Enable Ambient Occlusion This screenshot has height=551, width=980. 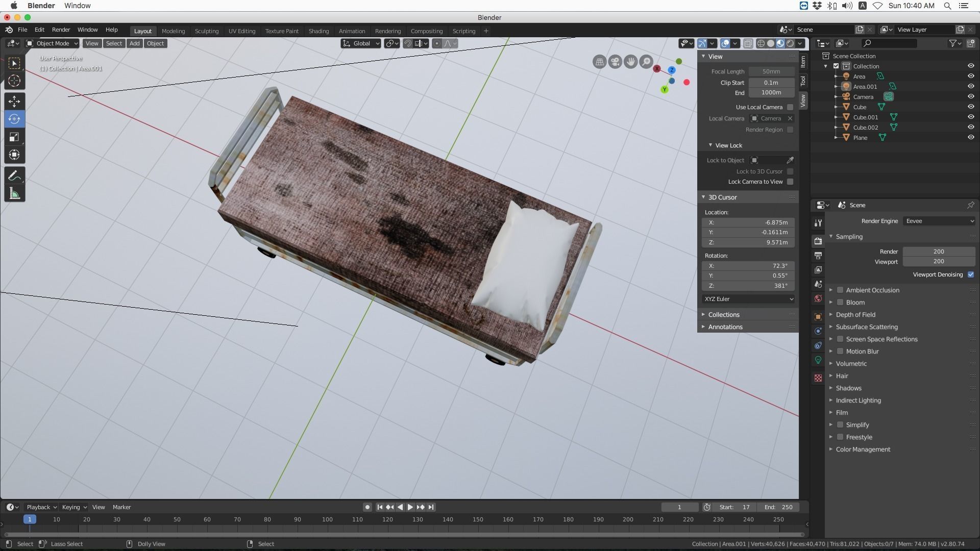840,290
